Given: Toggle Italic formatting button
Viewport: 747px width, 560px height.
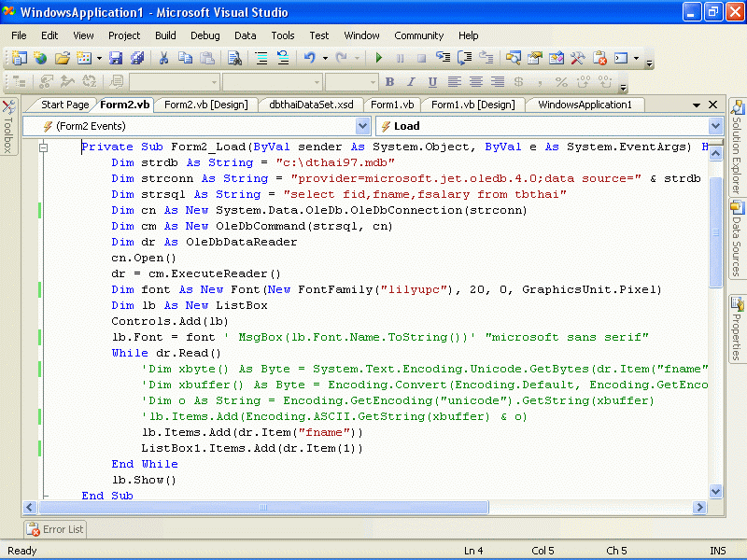Looking at the screenshot, I should [412, 82].
